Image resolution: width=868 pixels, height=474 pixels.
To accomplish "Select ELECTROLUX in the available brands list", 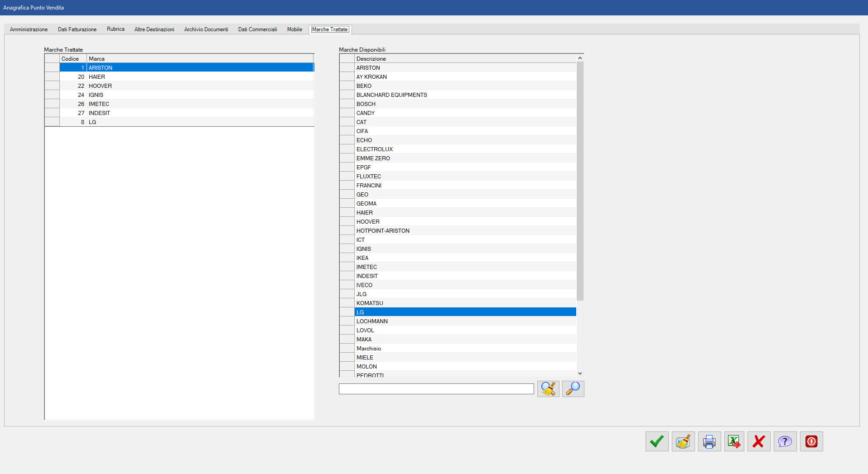I will [375, 149].
